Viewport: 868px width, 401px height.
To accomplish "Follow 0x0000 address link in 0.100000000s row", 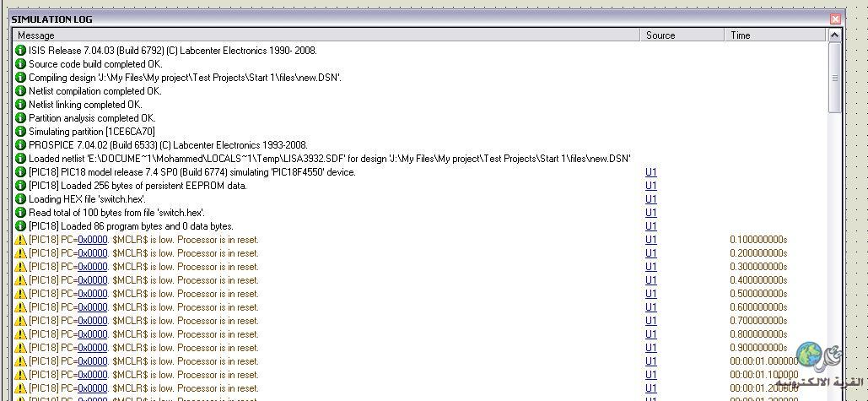I will coord(93,240).
